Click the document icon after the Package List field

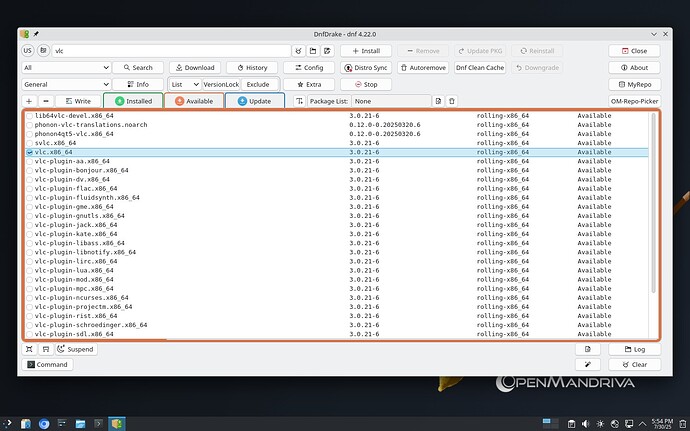[438, 101]
